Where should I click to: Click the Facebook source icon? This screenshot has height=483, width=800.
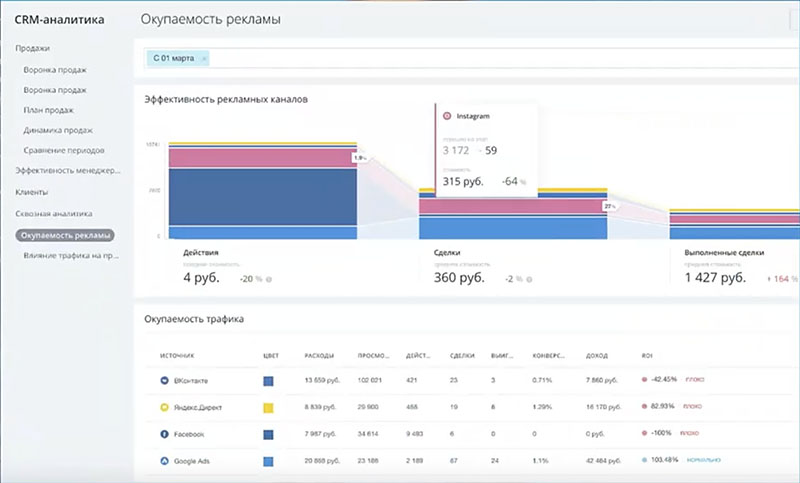[164, 434]
